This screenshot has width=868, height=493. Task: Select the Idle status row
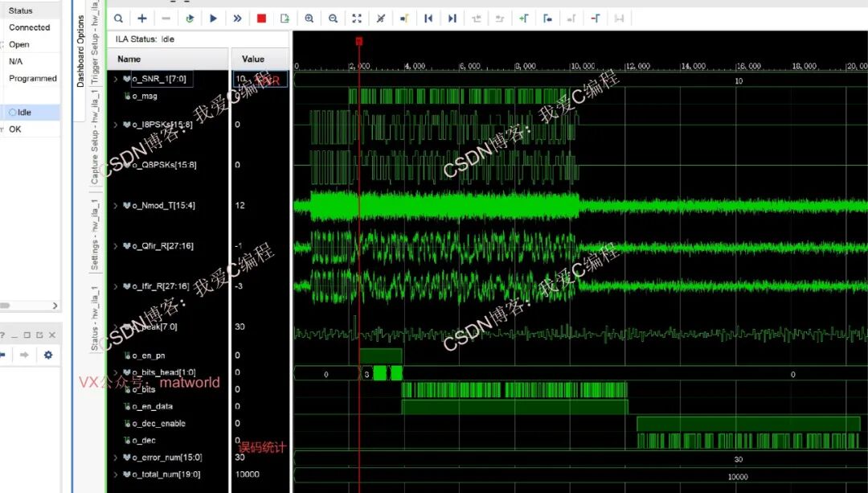(x=31, y=112)
